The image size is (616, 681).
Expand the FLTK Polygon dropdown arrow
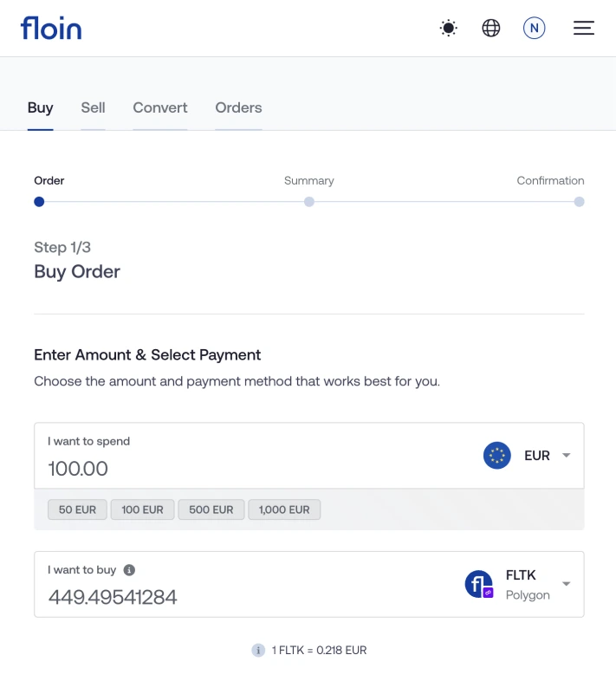tap(566, 583)
